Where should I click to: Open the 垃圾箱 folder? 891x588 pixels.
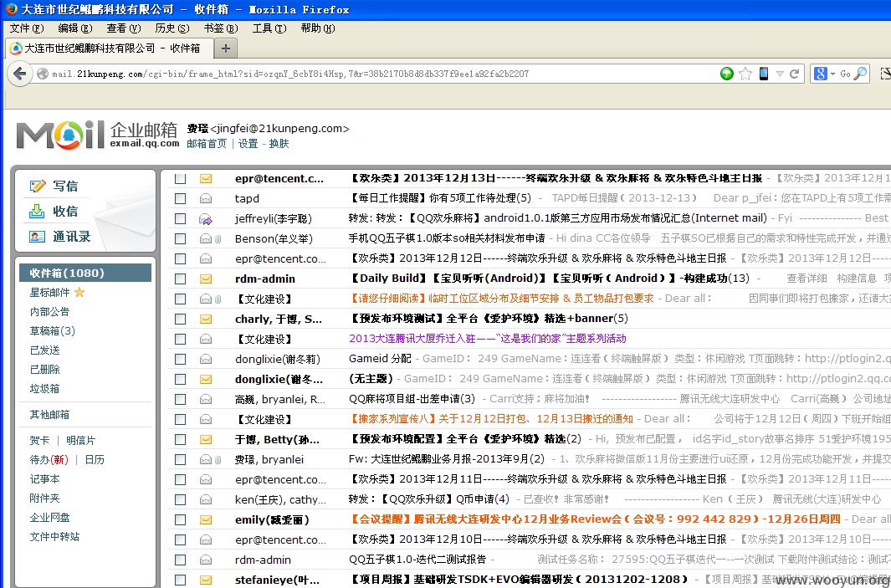(45, 389)
